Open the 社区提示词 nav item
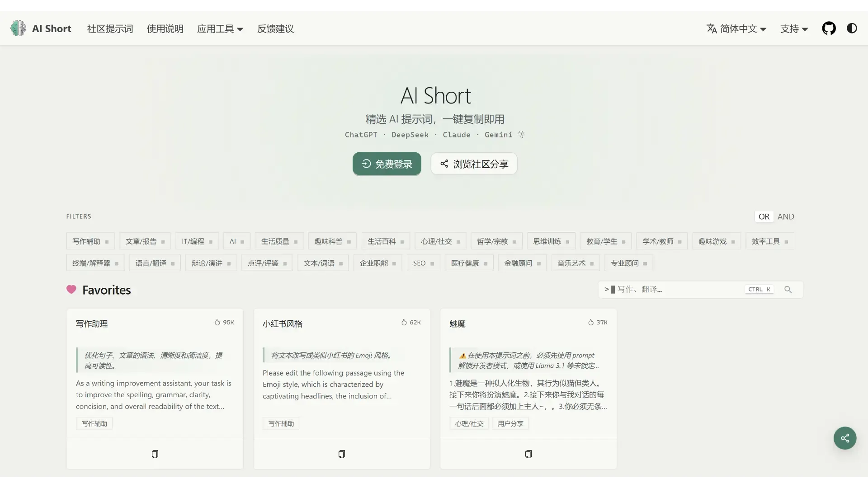Viewport: 868px width, 488px height. tap(110, 28)
